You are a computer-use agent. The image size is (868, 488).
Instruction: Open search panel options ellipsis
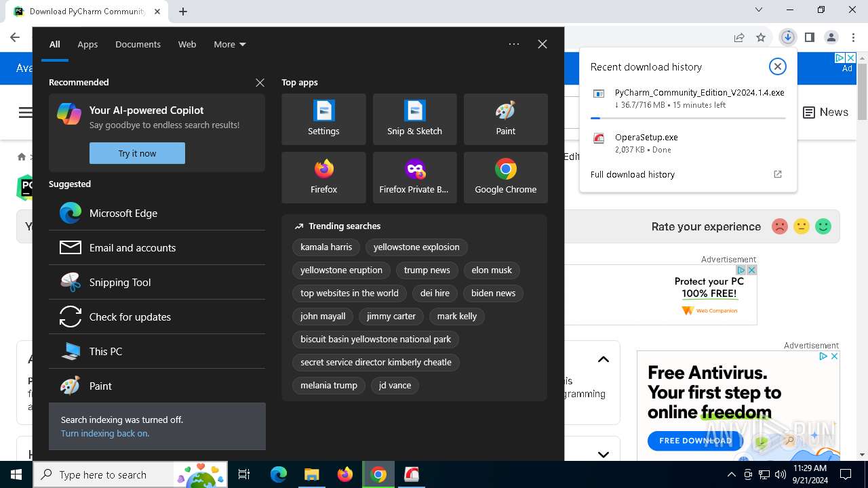pyautogui.click(x=514, y=44)
